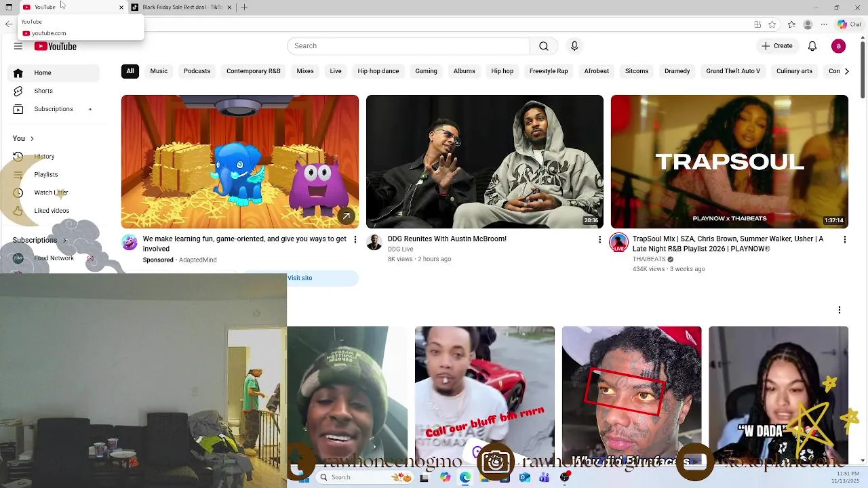Click the browser back arrow
Image resolution: width=868 pixels, height=488 pixels.
[x=9, y=24]
